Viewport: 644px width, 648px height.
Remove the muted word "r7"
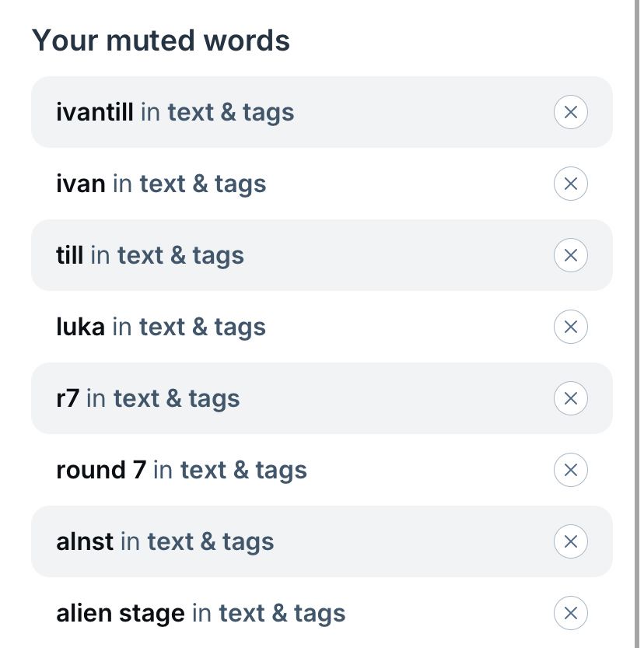pyautogui.click(x=571, y=398)
